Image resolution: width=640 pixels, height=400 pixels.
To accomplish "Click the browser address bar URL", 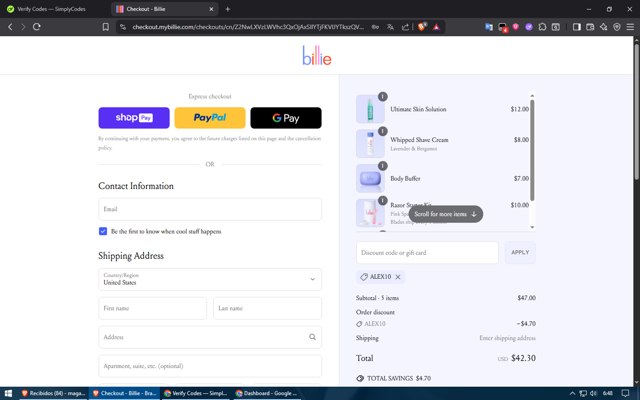I will (x=248, y=27).
